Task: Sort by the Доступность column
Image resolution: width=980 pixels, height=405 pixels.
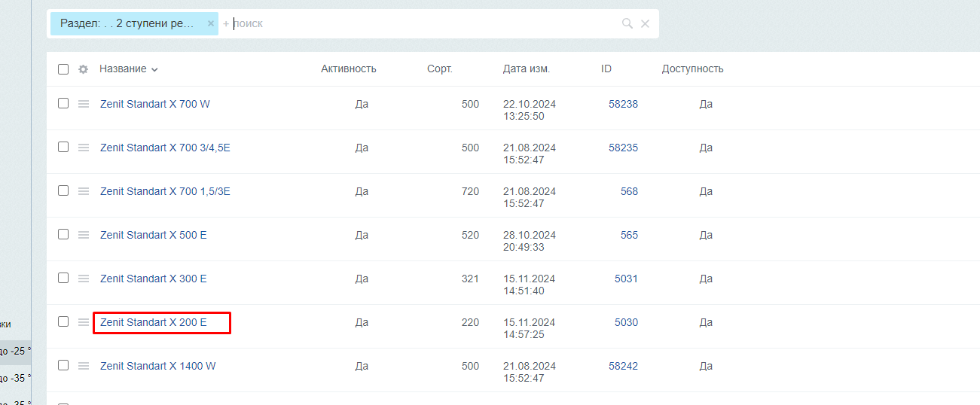Action: point(693,69)
